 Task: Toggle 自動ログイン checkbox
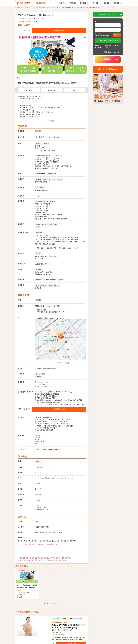[95, 34]
